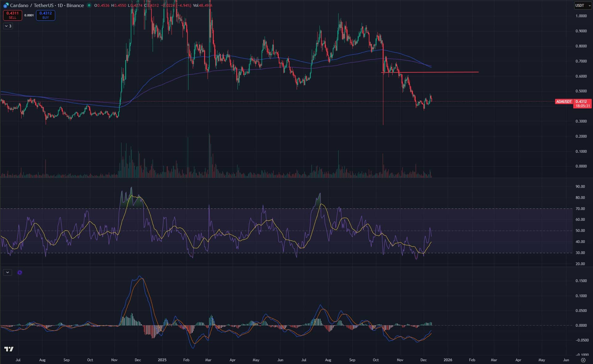This screenshot has height=364, width=593.
Task: Open chart settings gear on time axis
Action: tap(583, 360)
